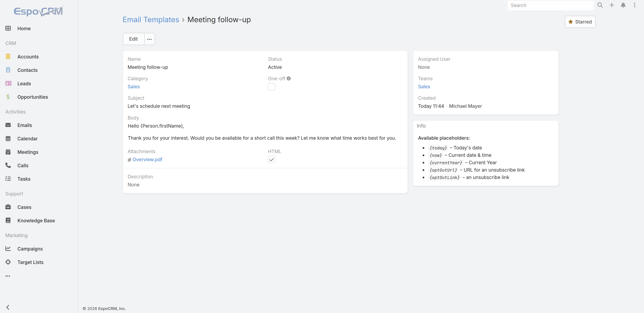644x313 pixels.
Task: Open global search magnifier icon
Action: click(x=600, y=5)
